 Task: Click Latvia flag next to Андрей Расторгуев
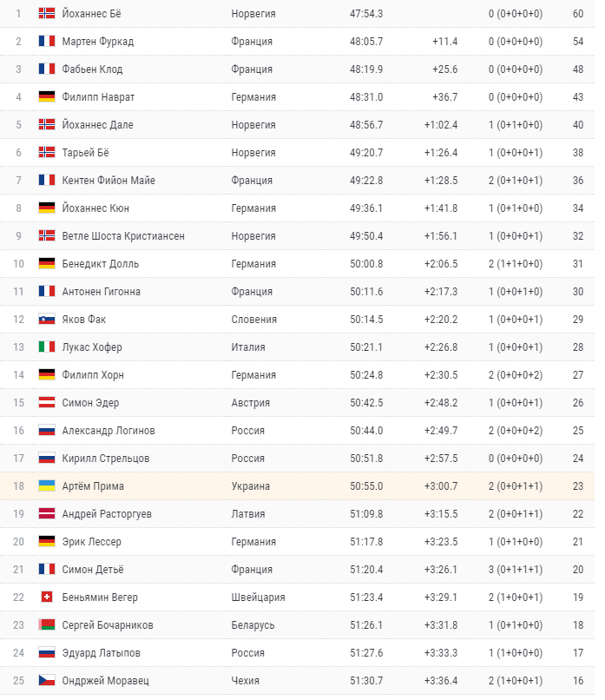point(46,514)
